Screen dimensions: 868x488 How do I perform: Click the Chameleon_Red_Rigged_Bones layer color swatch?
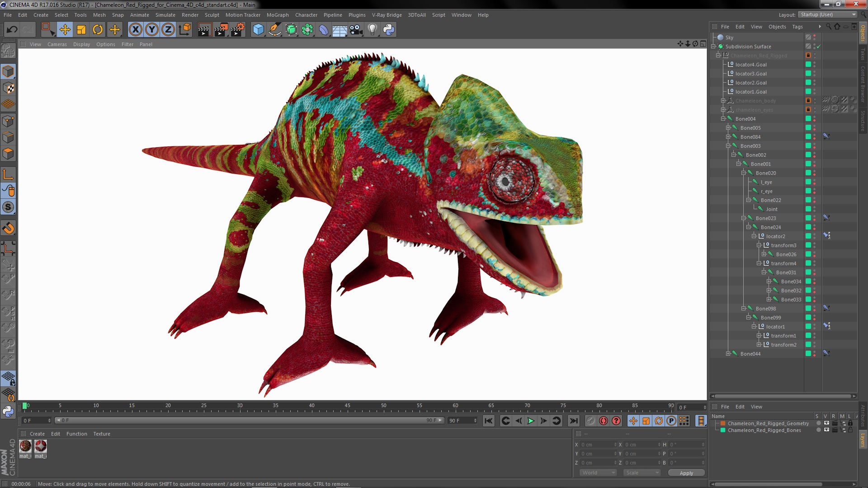pyautogui.click(x=723, y=430)
